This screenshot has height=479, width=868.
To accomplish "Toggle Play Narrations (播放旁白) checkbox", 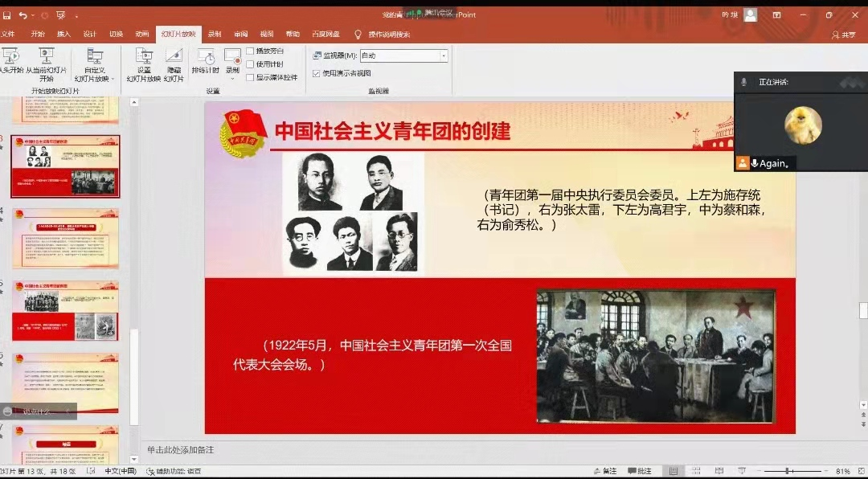I will (250, 51).
